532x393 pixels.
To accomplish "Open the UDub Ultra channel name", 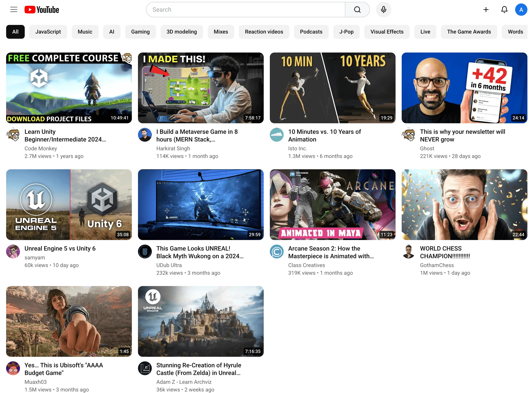I will click(169, 265).
